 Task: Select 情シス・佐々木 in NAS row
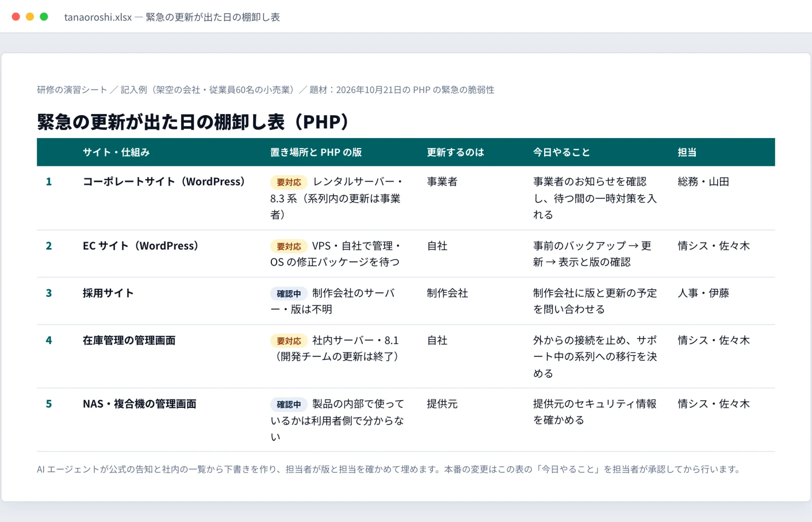pyautogui.click(x=714, y=404)
